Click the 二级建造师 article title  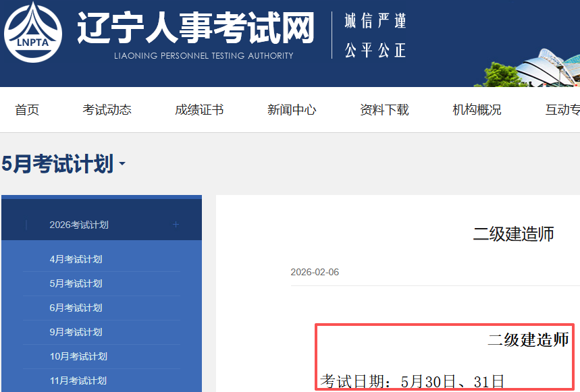tap(513, 234)
